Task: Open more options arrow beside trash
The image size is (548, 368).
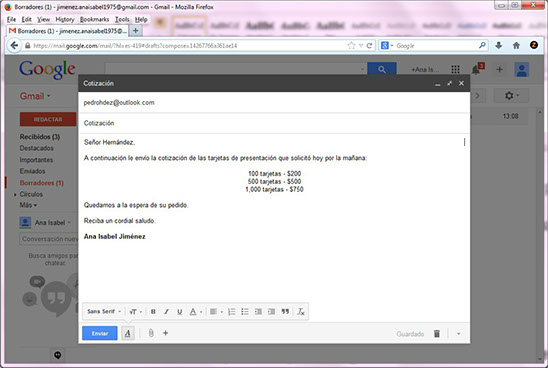Action: pyautogui.click(x=459, y=333)
